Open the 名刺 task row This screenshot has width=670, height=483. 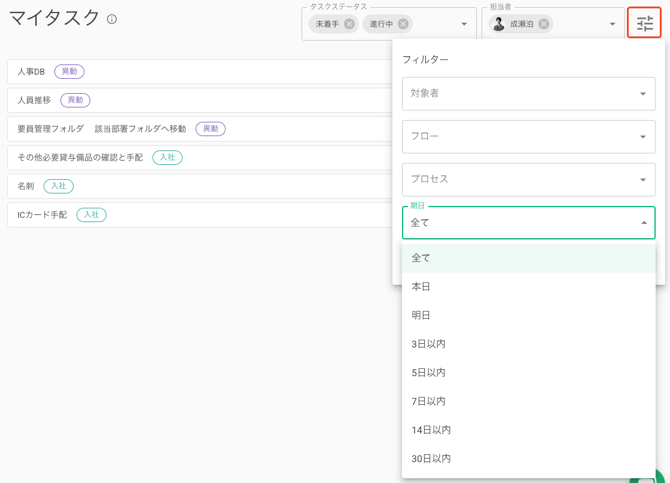tap(200, 186)
